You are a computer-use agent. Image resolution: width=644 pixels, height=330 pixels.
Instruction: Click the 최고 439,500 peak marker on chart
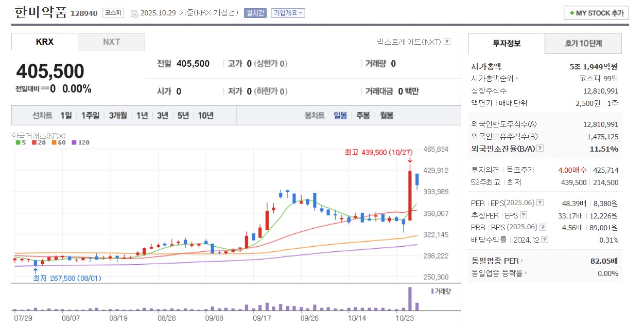pyautogui.click(x=378, y=152)
